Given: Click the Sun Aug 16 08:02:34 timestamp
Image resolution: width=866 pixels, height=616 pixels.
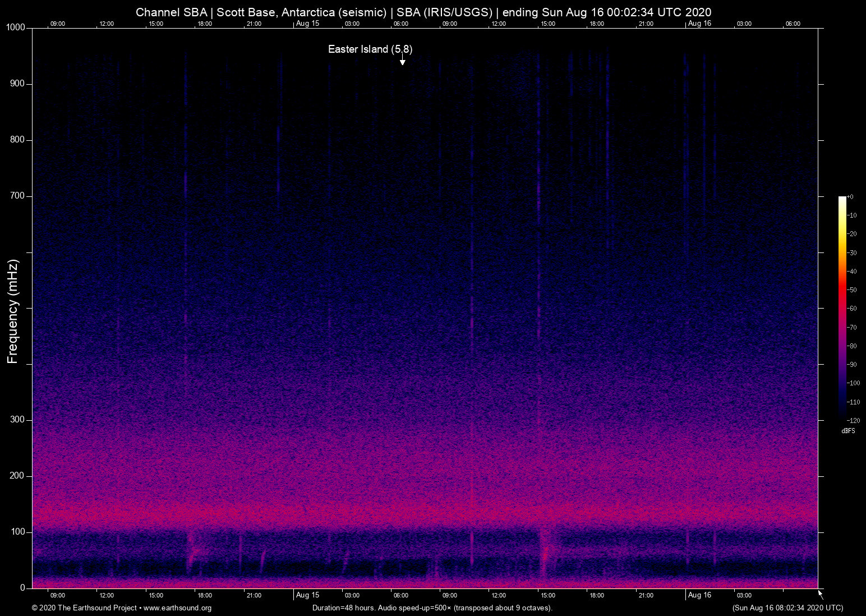Looking at the screenshot, I should 787,608.
